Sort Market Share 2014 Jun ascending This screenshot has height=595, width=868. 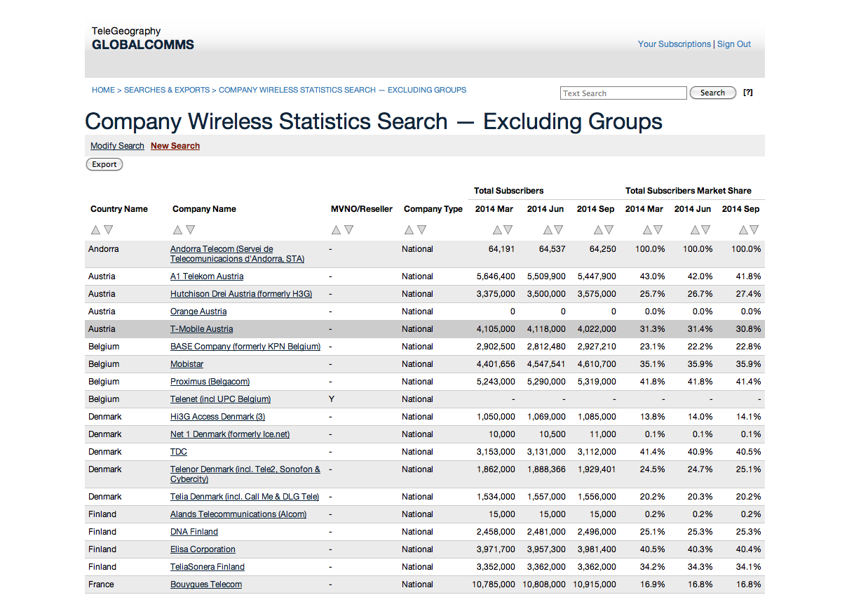pyautogui.click(x=695, y=229)
